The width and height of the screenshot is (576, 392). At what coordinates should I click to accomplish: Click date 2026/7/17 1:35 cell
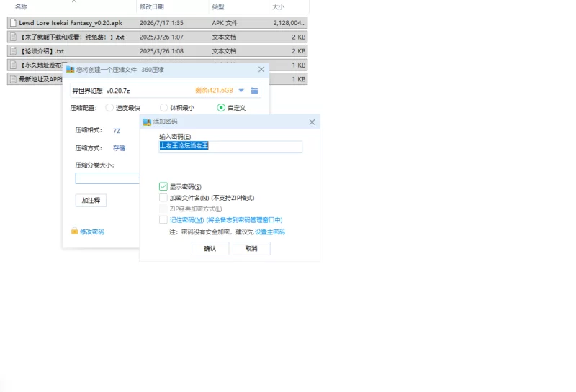tap(161, 23)
